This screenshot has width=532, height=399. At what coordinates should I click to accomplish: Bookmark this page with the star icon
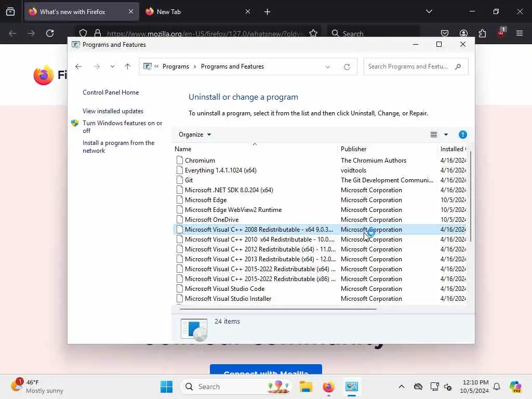coord(313,33)
